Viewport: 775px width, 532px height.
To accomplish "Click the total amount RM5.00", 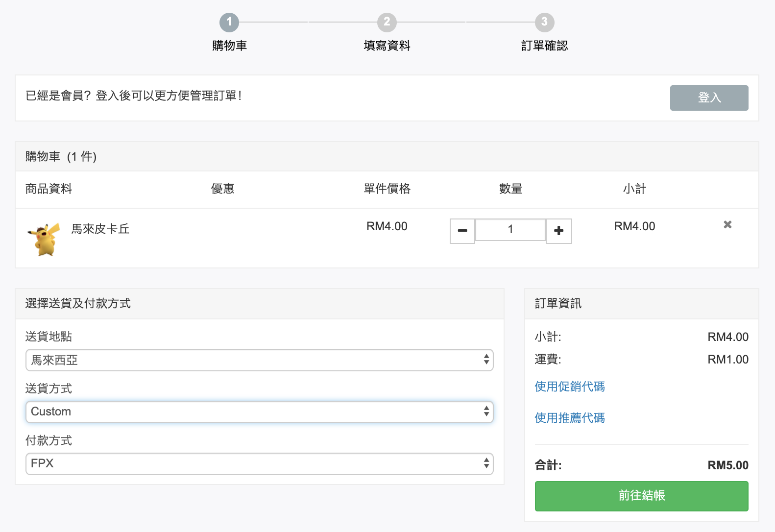I will tap(728, 465).
